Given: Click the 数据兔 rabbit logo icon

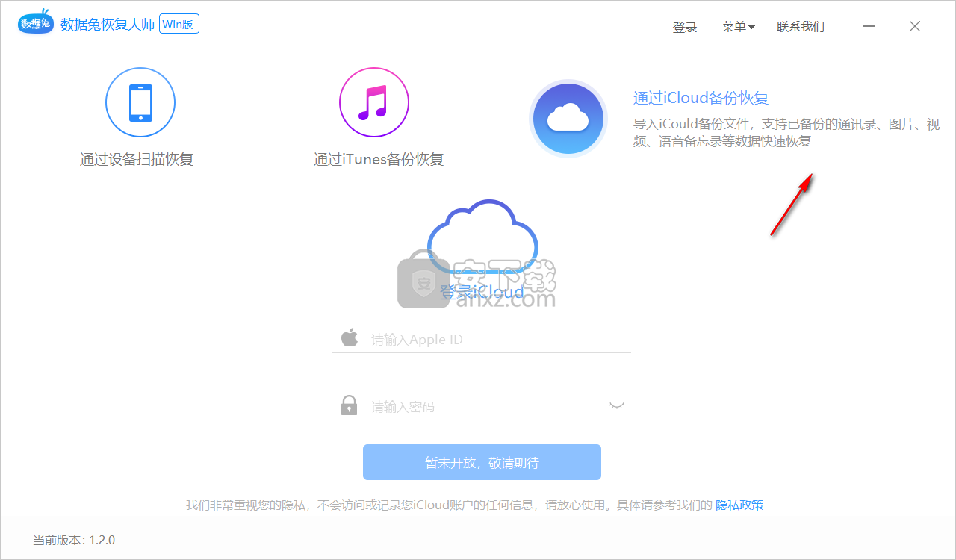Looking at the screenshot, I should (x=35, y=22).
